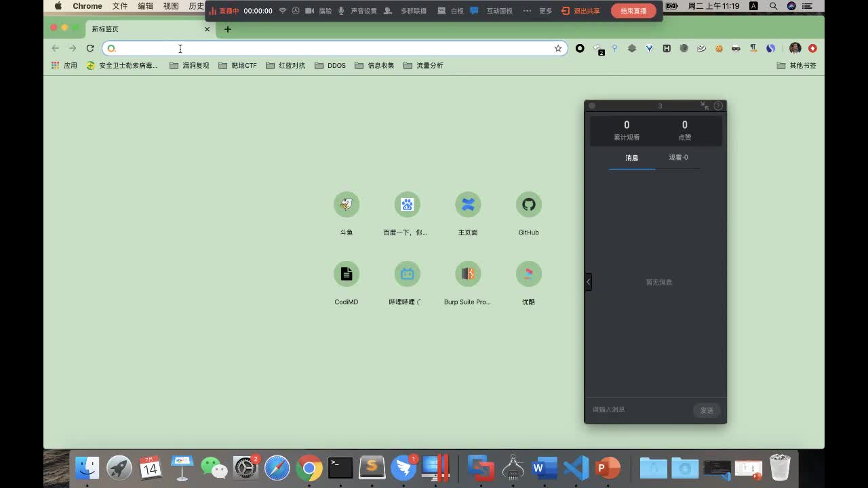
Task: Open WeChat from the Dock
Action: coord(214,468)
